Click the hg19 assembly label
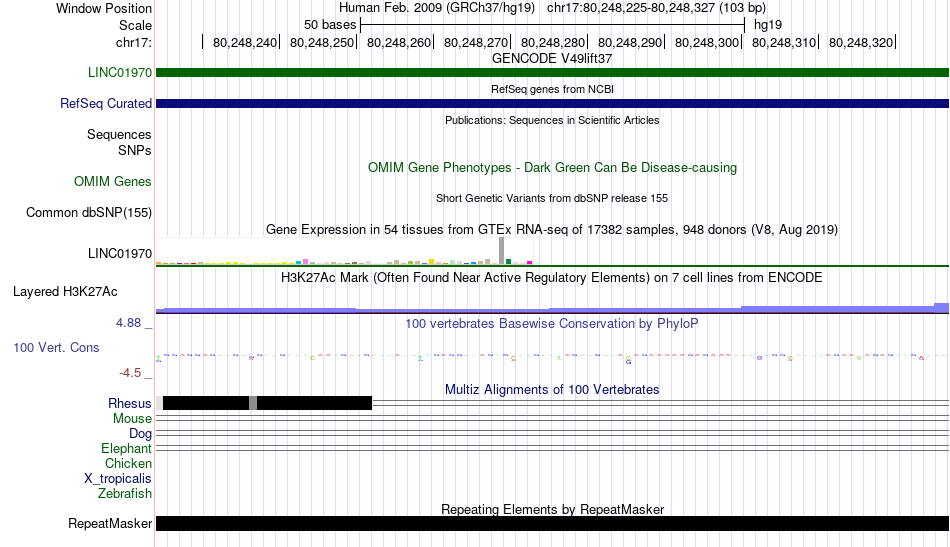Screen dimensions: 950x547 point(768,25)
